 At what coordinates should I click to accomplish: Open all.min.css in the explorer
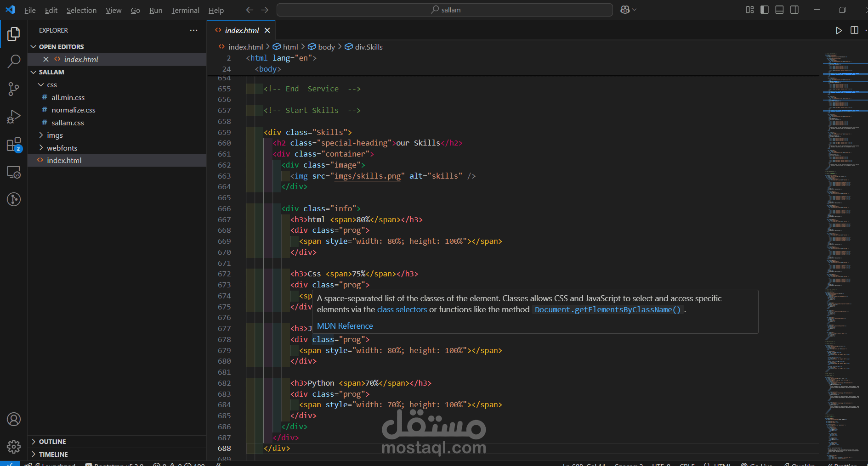[x=68, y=97]
